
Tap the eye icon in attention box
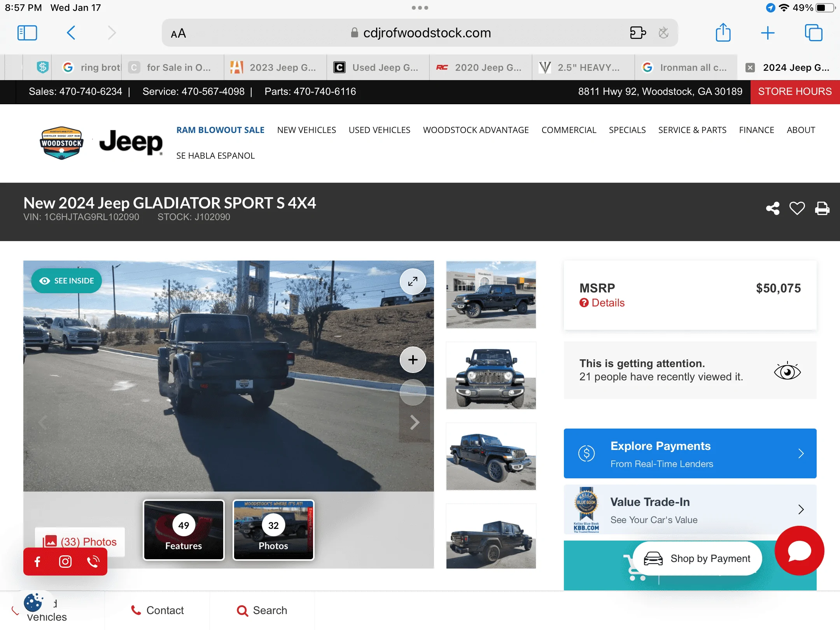pos(787,371)
